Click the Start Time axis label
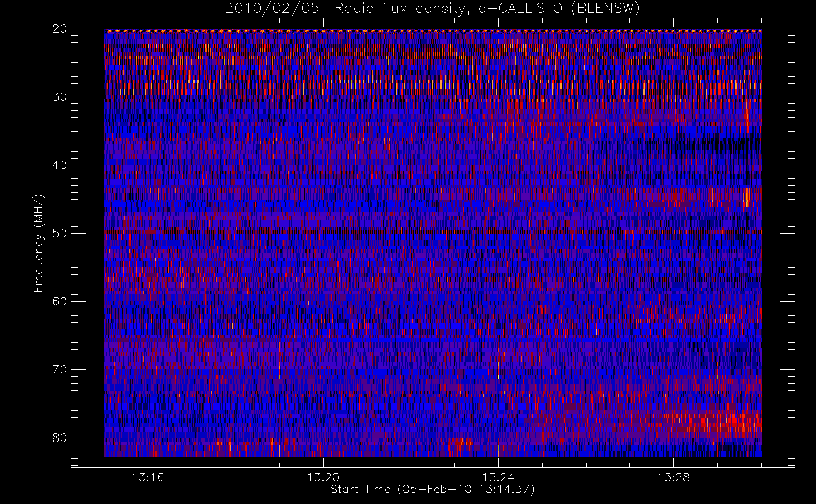816x504 pixels. click(432, 489)
